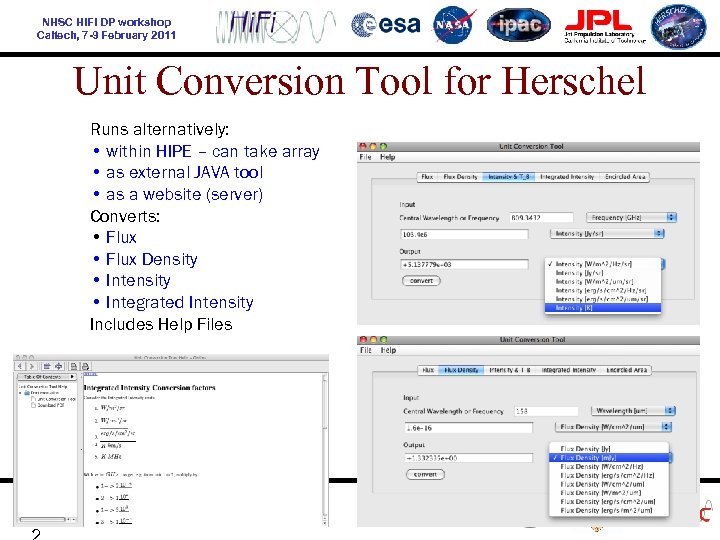This screenshot has height=540, width=720.
Task: Collapse the Documentation tree node
Action: [21, 393]
